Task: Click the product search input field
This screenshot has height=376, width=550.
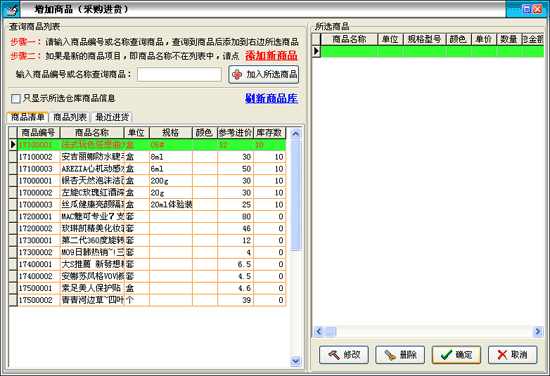Action: click(179, 74)
